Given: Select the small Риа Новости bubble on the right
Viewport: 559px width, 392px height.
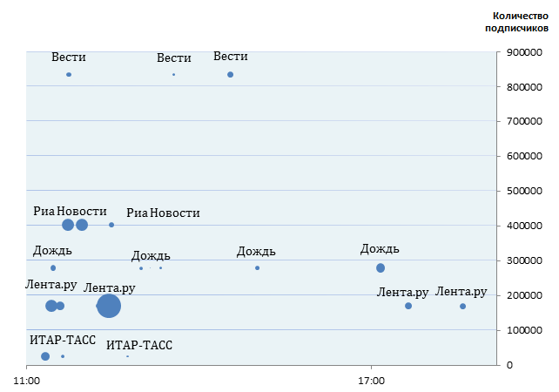Looking at the screenshot, I should point(111,225).
